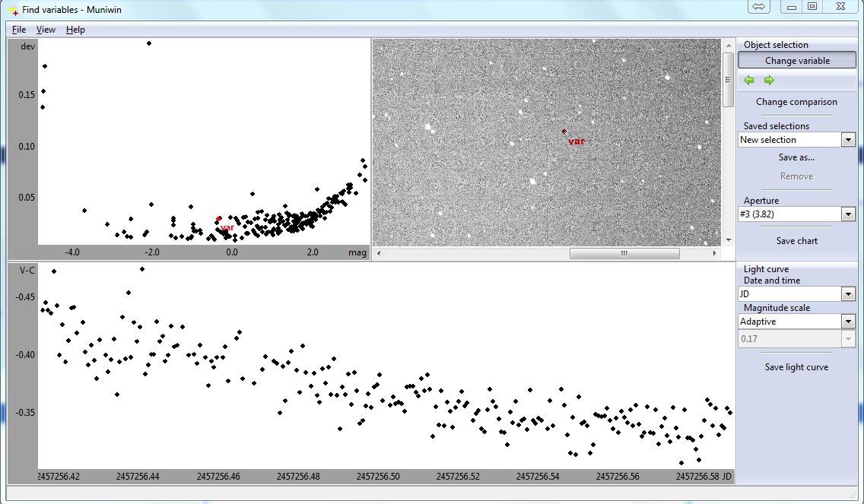This screenshot has height=504, width=864.
Task: Click the Change variable button
Action: click(797, 61)
